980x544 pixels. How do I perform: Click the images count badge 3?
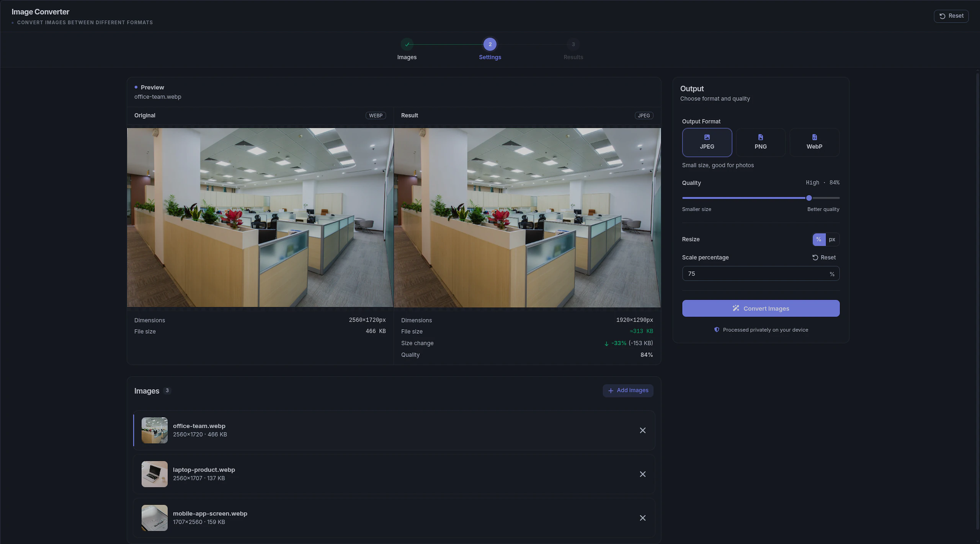point(167,390)
